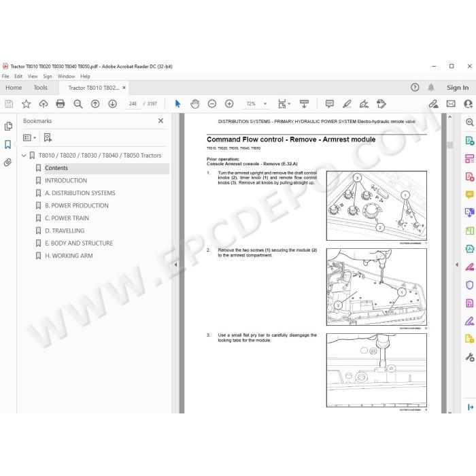This screenshot has width=476, height=476.
Task: Open C. POWER TRAIN bookmark
Action: 67,218
